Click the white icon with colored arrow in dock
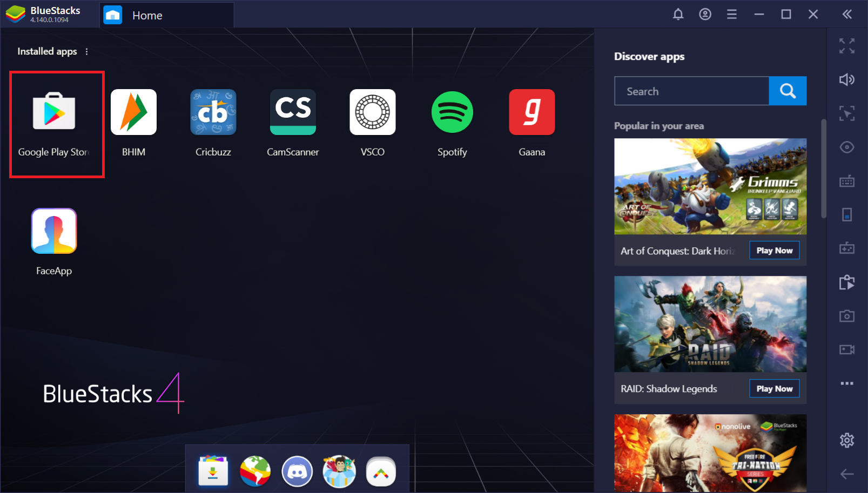 click(381, 471)
